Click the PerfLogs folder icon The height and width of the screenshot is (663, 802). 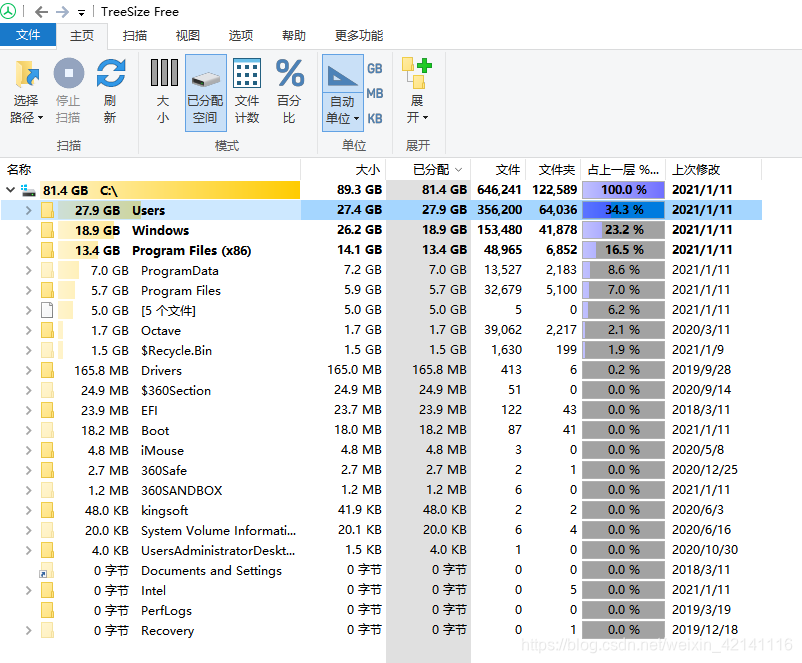[x=48, y=610]
